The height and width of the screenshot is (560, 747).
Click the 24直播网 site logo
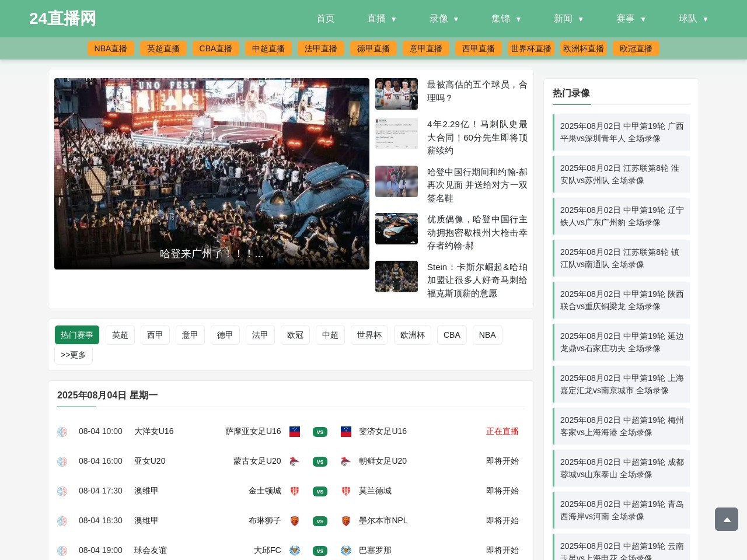[x=62, y=18]
